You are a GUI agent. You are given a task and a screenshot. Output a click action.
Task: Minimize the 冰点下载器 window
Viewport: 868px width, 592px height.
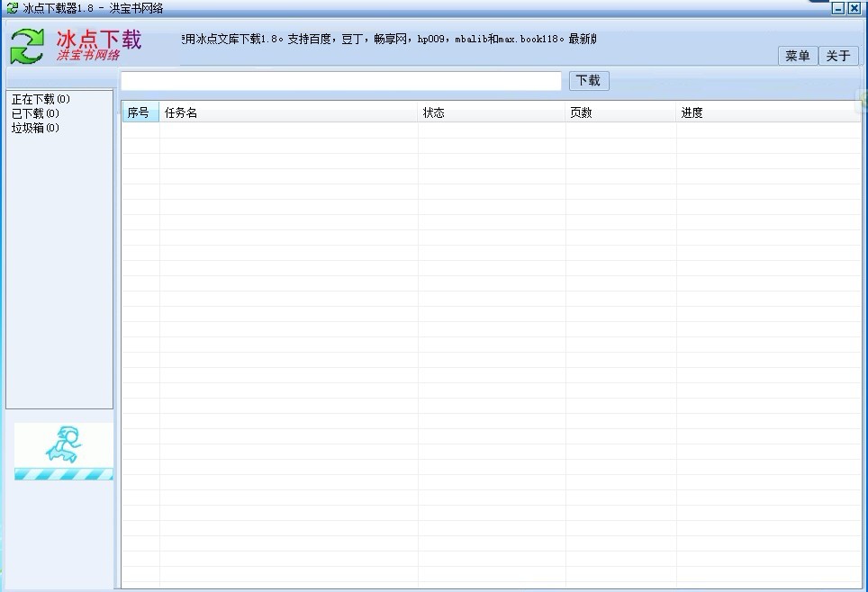point(838,8)
